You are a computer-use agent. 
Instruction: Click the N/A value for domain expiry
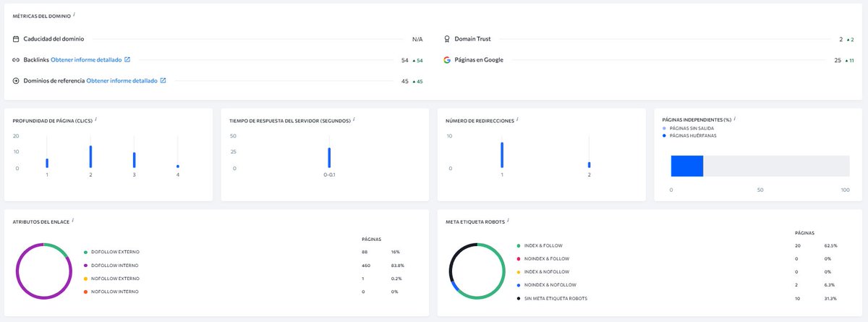(417, 39)
